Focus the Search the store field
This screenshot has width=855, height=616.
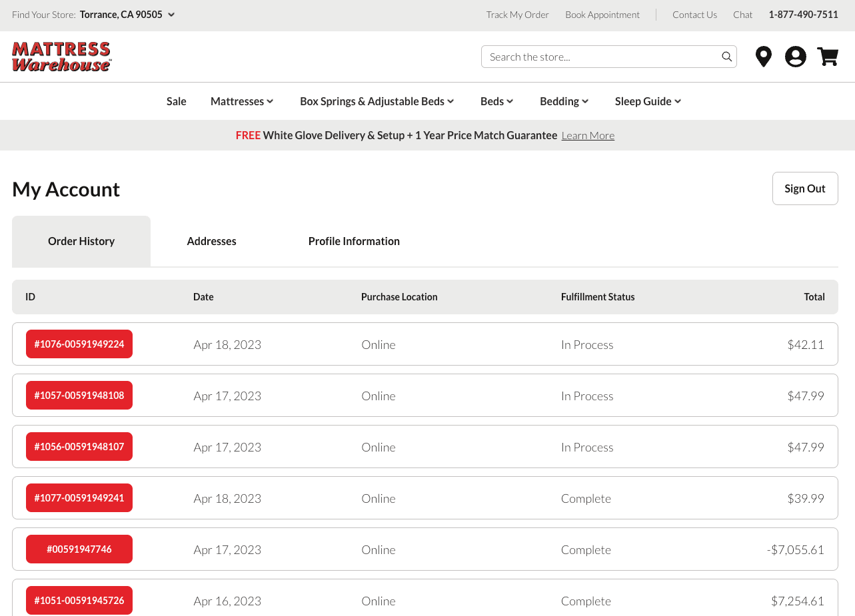pos(600,57)
